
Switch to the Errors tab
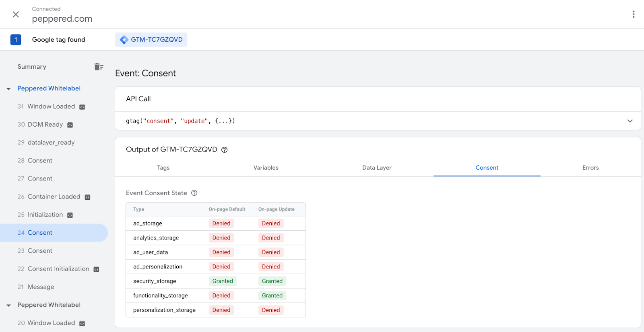(590, 168)
